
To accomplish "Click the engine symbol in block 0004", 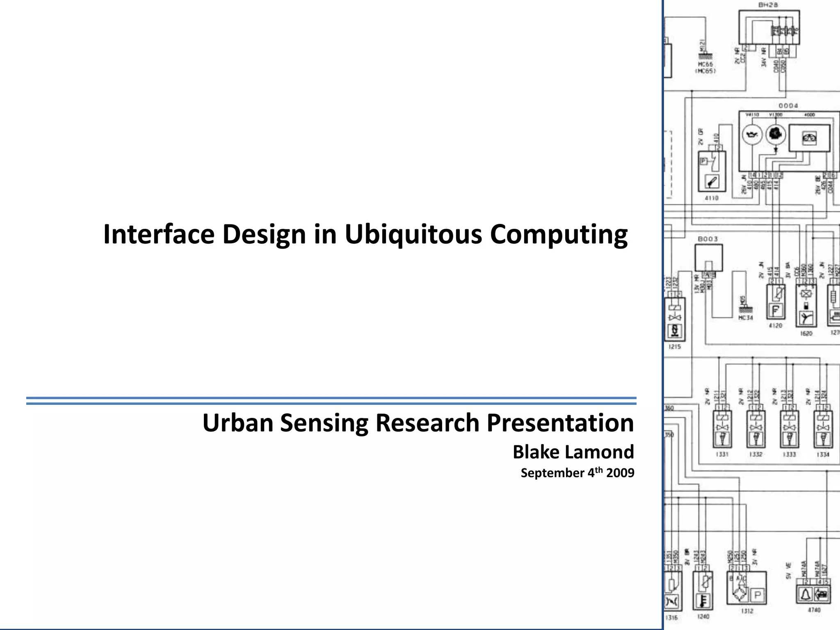I will [775, 135].
